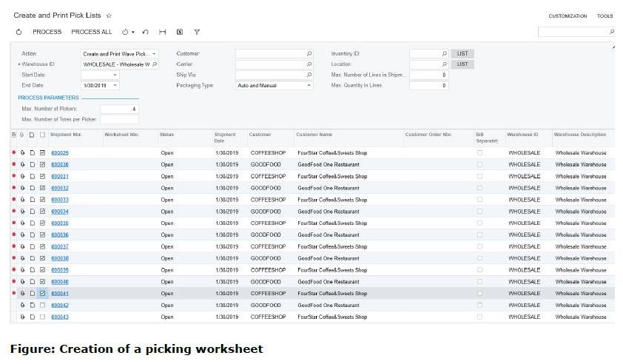Click Max. Number of Totes per Picker field
623x364 pixels.
click(x=119, y=119)
